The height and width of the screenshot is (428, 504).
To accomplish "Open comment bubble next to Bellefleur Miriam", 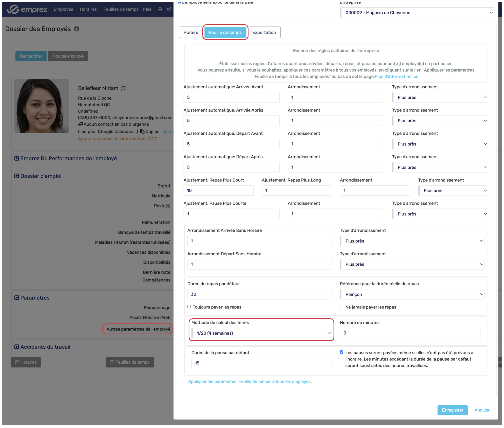I will click(124, 88).
